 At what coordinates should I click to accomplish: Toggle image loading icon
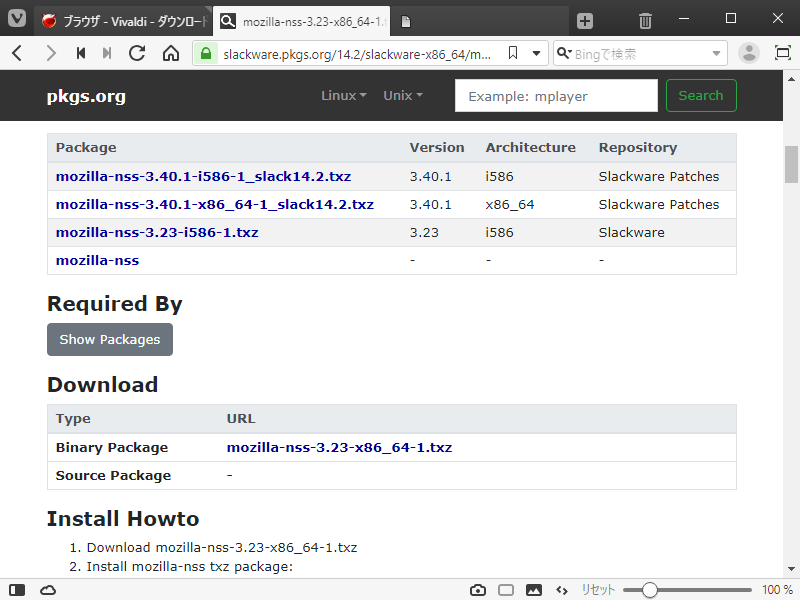coord(534,590)
